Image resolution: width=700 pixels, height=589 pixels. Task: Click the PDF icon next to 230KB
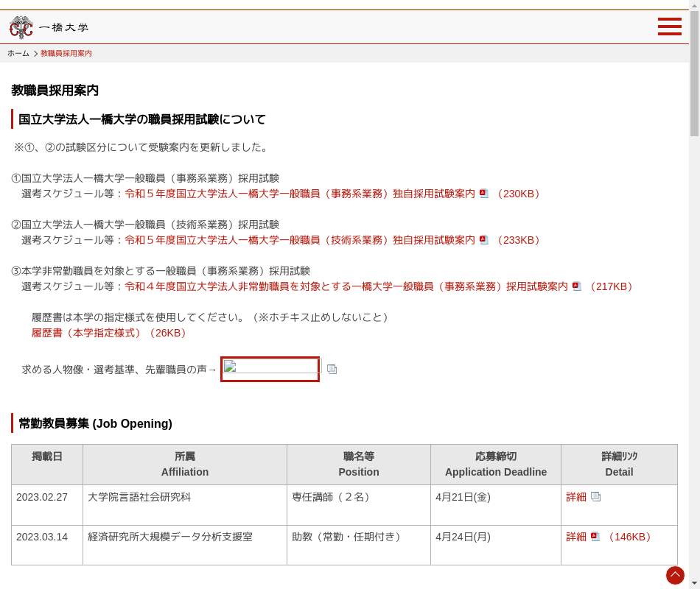click(484, 193)
